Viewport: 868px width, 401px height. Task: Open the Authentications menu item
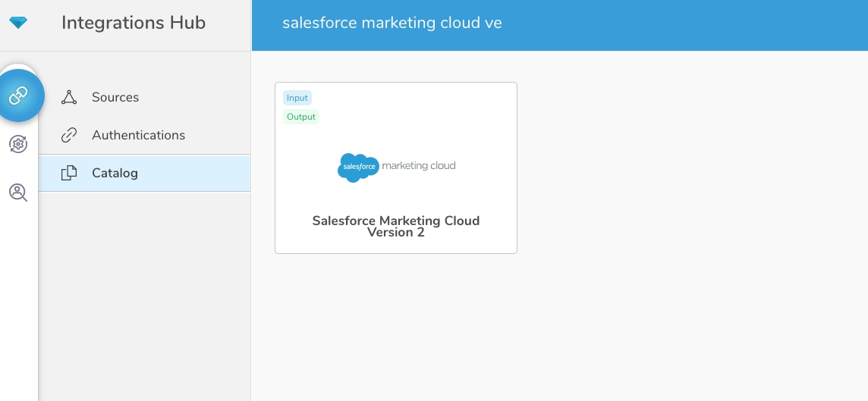click(138, 135)
